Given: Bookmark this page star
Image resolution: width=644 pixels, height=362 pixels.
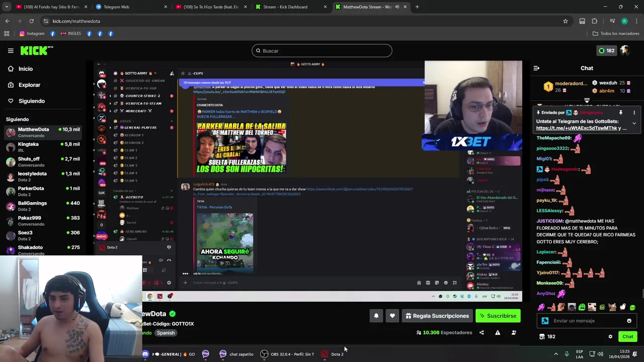Looking at the screenshot, I should (566, 21).
